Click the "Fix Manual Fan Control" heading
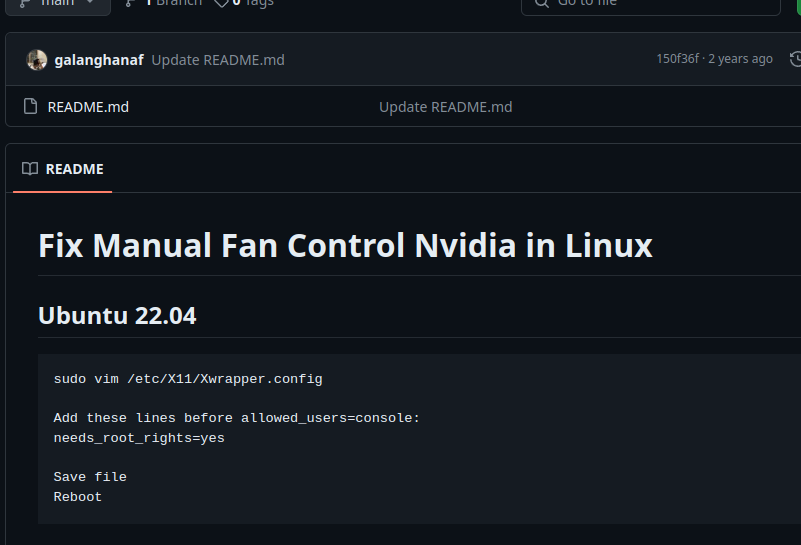This screenshot has height=545, width=801. 345,245
